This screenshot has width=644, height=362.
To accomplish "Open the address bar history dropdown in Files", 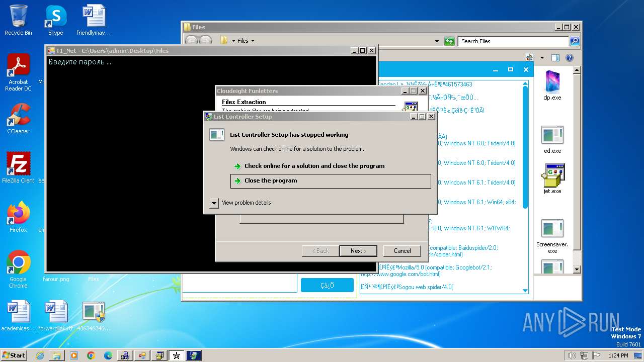I will 437,41.
